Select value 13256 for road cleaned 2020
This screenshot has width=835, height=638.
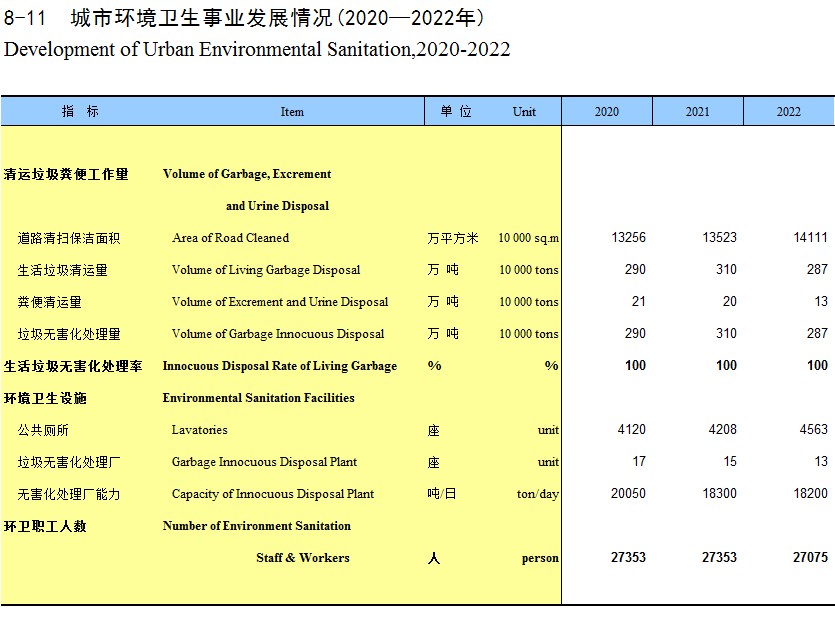pos(628,238)
